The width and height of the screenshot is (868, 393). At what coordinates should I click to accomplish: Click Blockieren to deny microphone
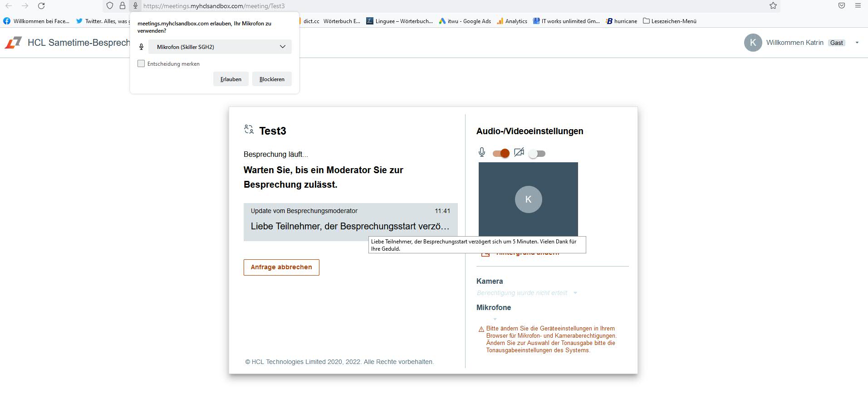(272, 79)
